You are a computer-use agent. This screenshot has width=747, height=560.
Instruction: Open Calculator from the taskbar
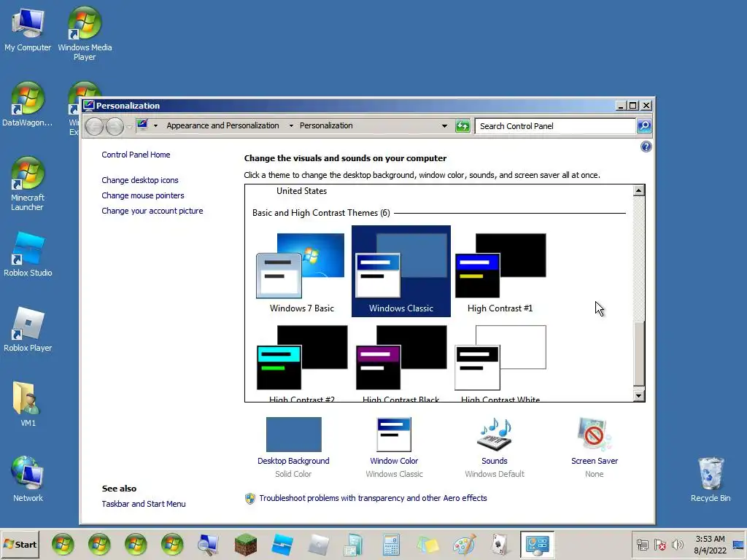pyautogui.click(x=391, y=545)
